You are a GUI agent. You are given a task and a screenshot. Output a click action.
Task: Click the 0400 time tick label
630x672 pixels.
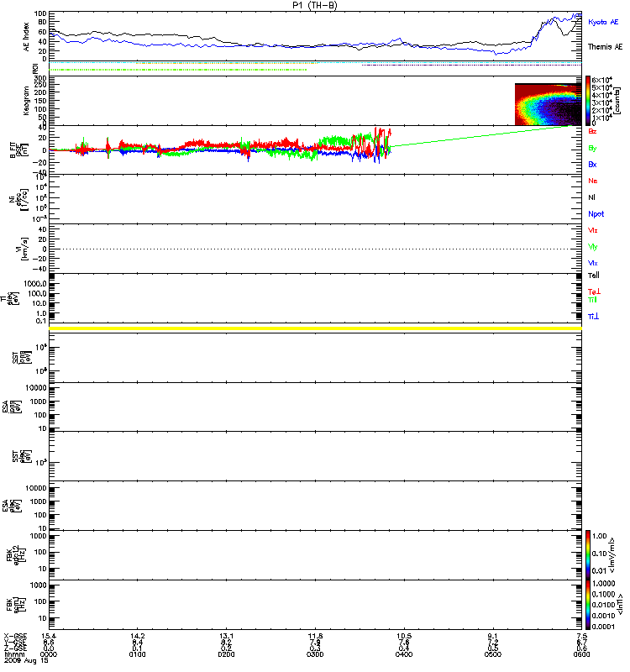404,654
